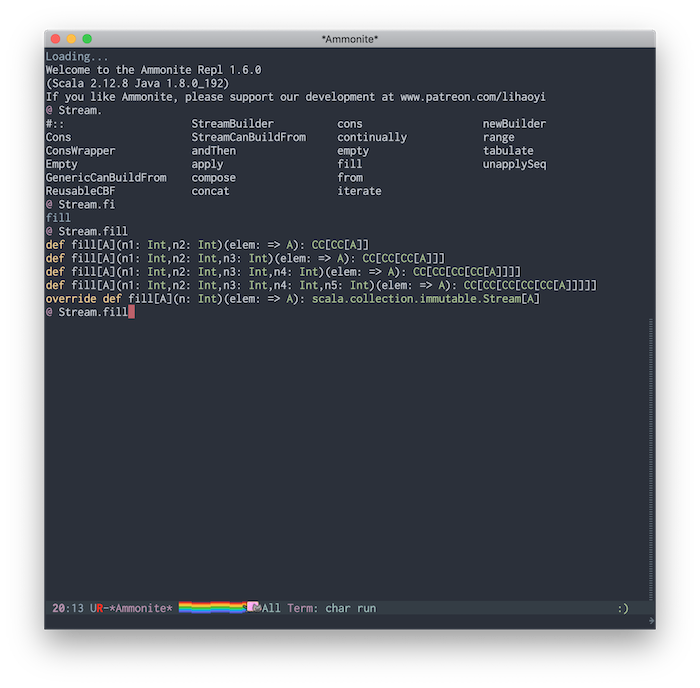
Task: Click the 'range' completion entry
Action: point(499,137)
